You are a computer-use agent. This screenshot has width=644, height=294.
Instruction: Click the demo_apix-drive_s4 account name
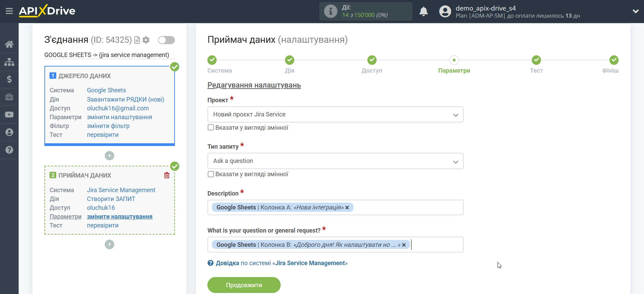[485, 8]
